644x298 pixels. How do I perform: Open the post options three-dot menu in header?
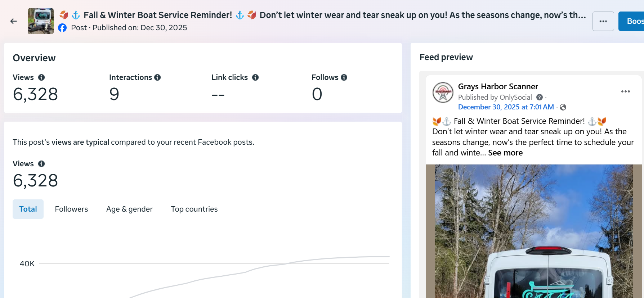(x=603, y=21)
